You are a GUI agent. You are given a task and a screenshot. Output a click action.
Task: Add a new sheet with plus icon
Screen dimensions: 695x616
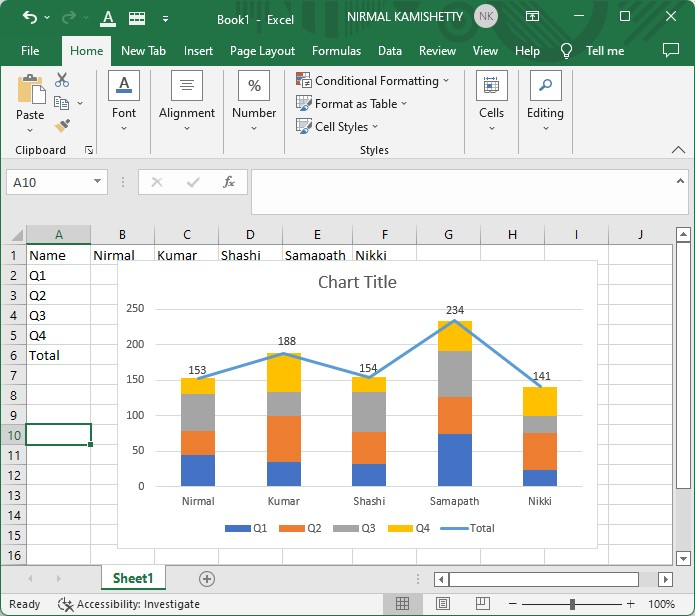click(207, 578)
